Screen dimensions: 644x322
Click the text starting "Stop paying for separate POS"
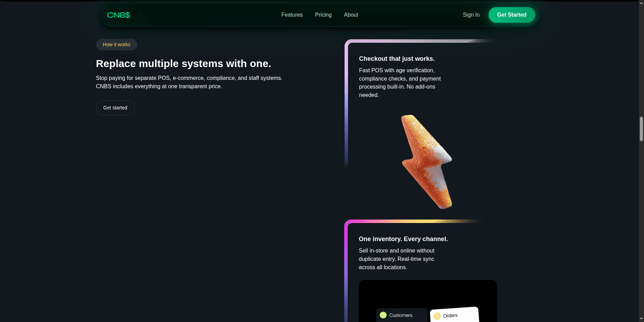189,82
